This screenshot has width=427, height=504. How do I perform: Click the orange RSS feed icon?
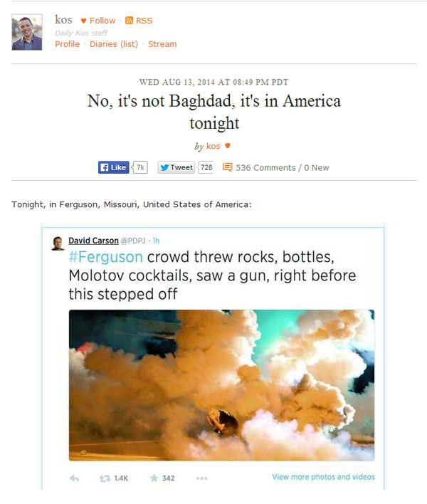click(129, 20)
